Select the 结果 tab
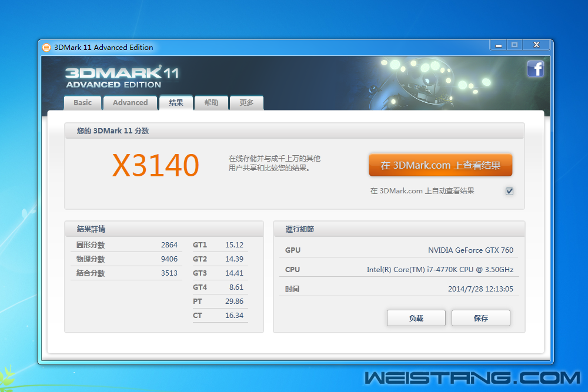588x392 pixels. point(176,103)
